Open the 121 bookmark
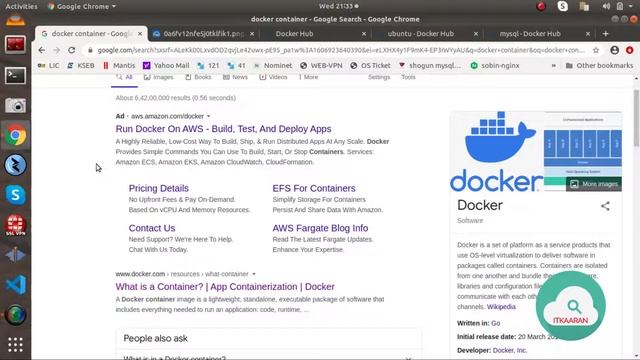 pyautogui.click(x=208, y=65)
